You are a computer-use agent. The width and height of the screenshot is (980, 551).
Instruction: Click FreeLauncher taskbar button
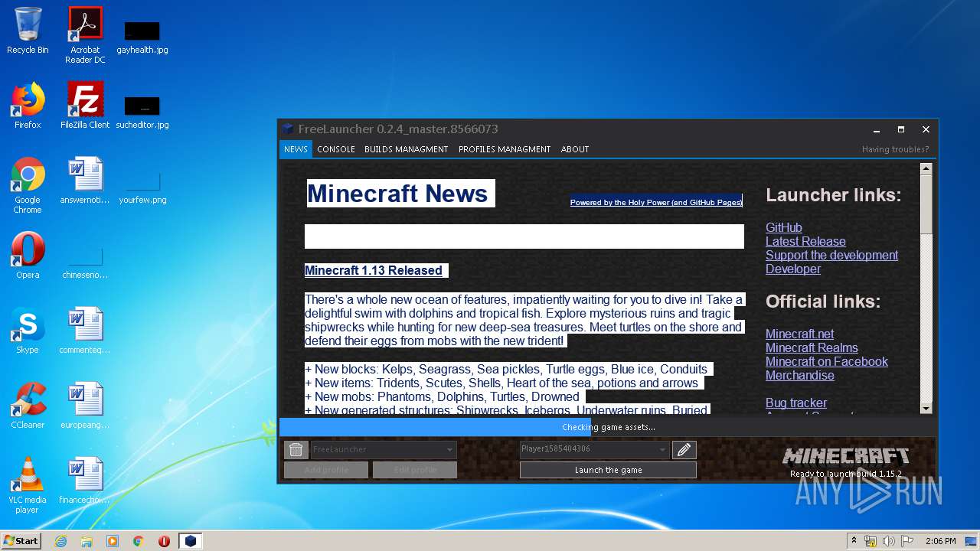click(191, 541)
